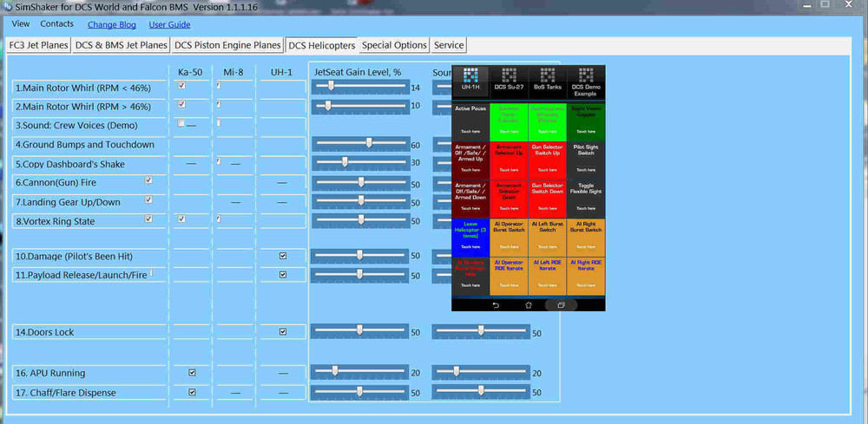The height and width of the screenshot is (424, 868).
Task: Switch to FC3 Jet Planes tab
Action: (x=39, y=45)
